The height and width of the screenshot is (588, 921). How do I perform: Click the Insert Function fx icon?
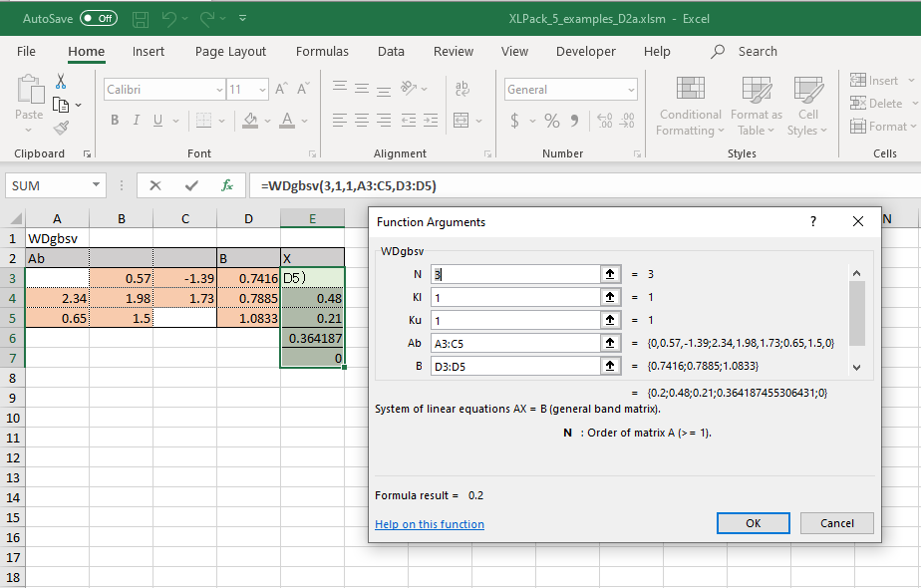(x=227, y=185)
